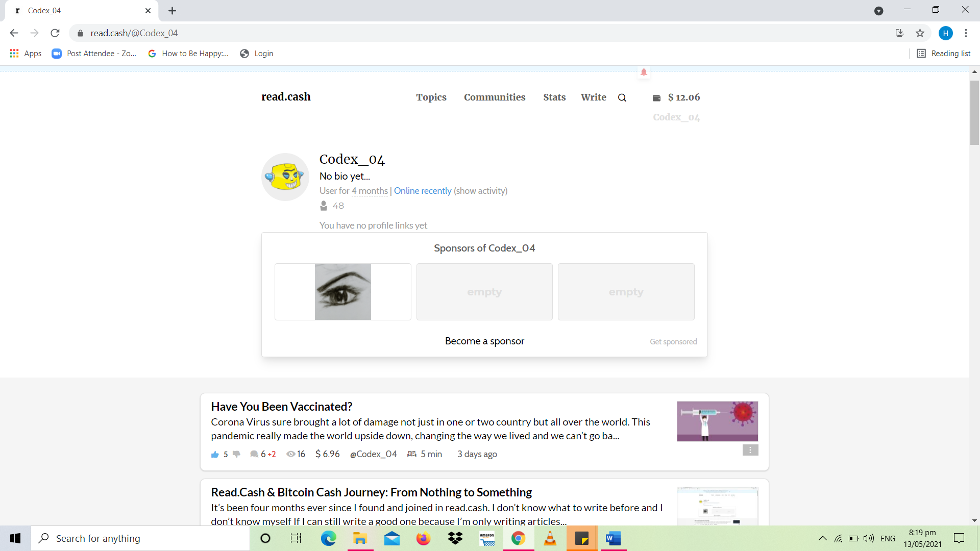Open 'Read.Cash & Bitcoin Cash Journey' article
Image resolution: width=980 pixels, height=551 pixels.
coord(372,492)
